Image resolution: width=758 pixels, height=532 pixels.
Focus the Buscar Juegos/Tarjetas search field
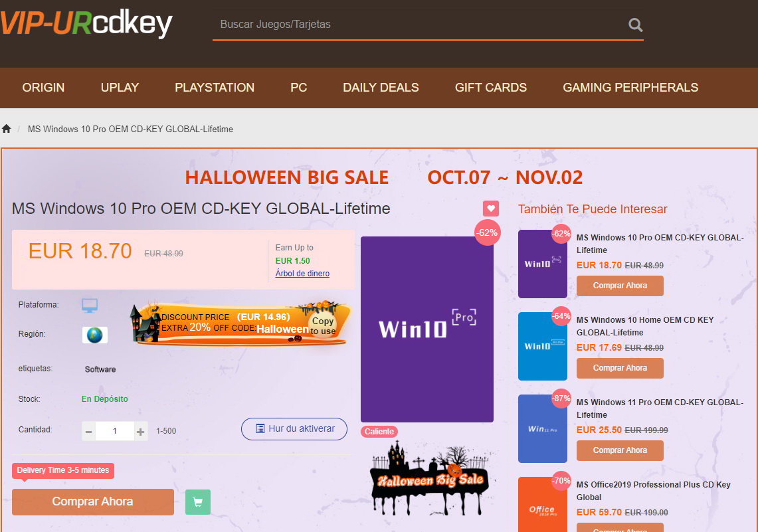click(x=421, y=24)
